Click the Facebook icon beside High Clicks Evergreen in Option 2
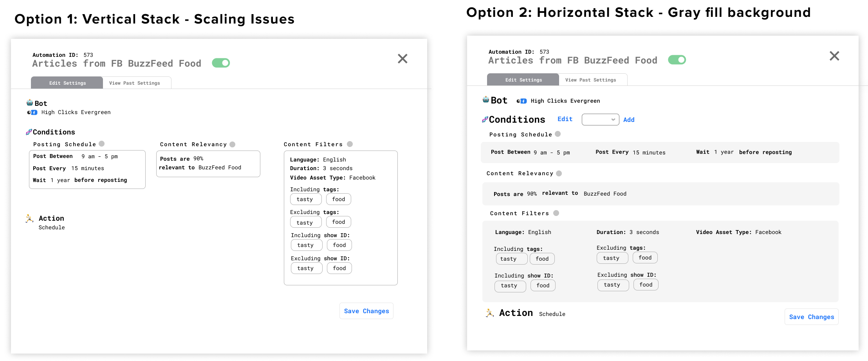 pos(523,101)
